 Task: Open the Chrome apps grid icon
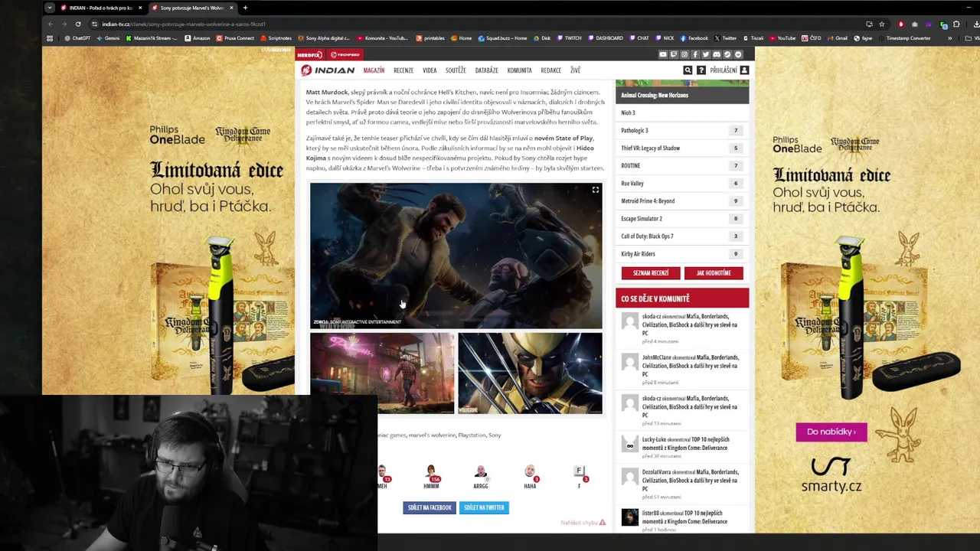50,38
